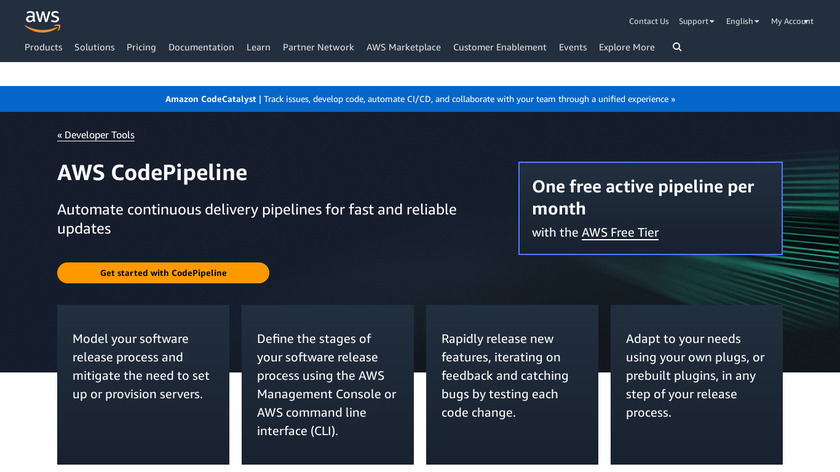The width and height of the screenshot is (840, 472).
Task: Open the Documentation menu
Action: point(201,47)
